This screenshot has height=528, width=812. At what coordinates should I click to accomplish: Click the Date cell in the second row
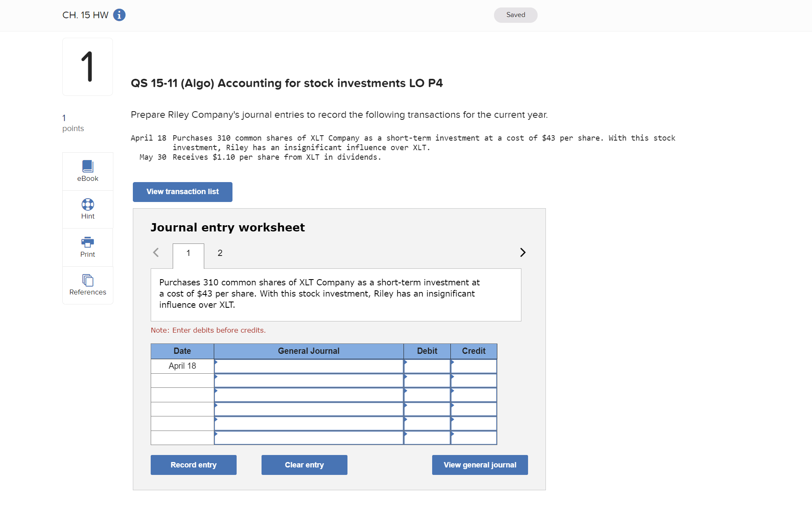click(182, 380)
